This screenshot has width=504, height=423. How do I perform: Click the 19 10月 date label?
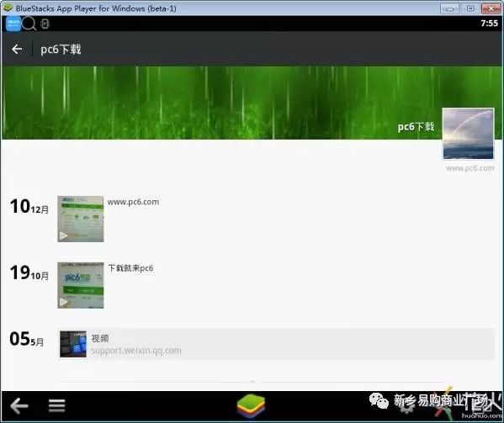pos(29,272)
